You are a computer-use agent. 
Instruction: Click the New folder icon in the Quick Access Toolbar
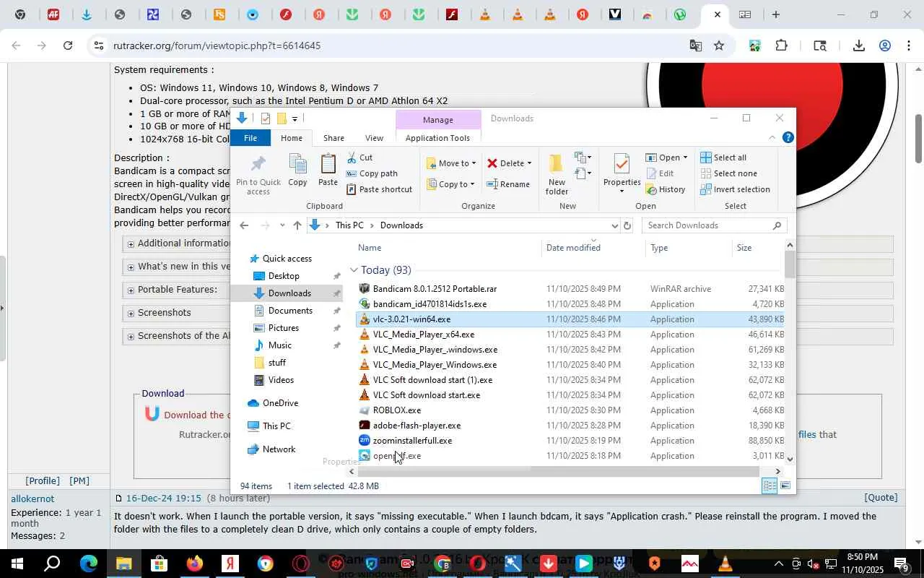(x=282, y=118)
